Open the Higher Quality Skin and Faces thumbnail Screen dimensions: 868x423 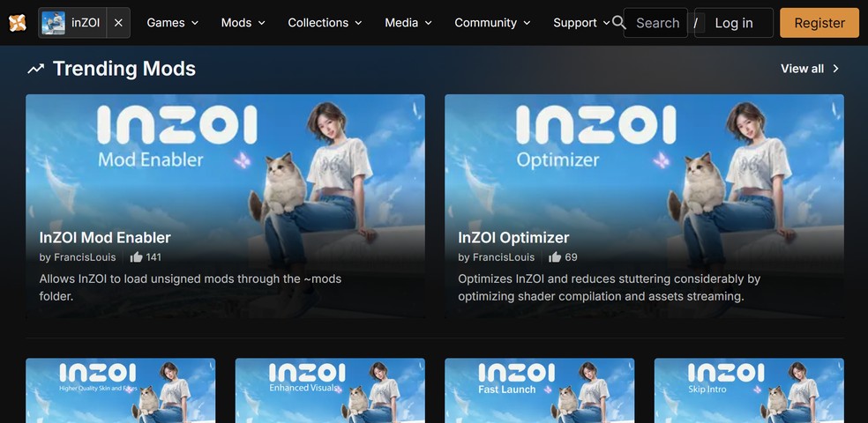[121, 390]
